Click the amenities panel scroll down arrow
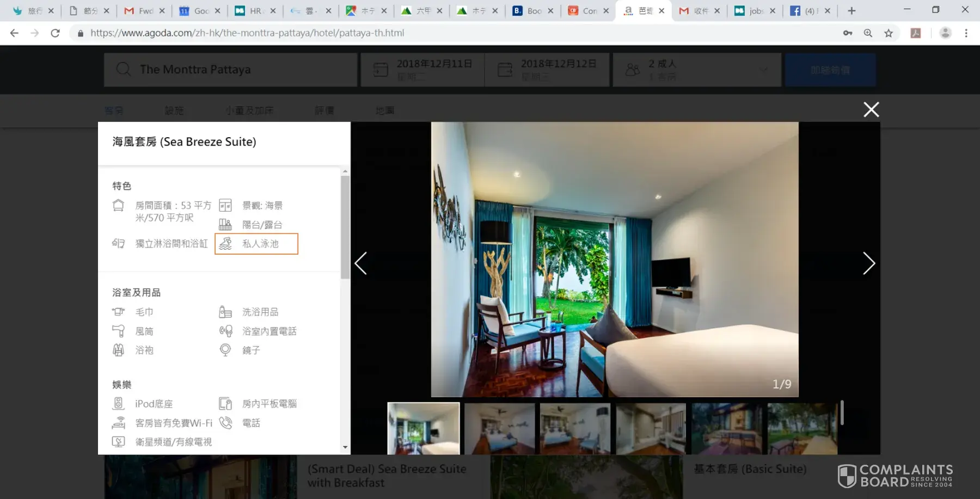980x499 pixels. tap(345, 447)
